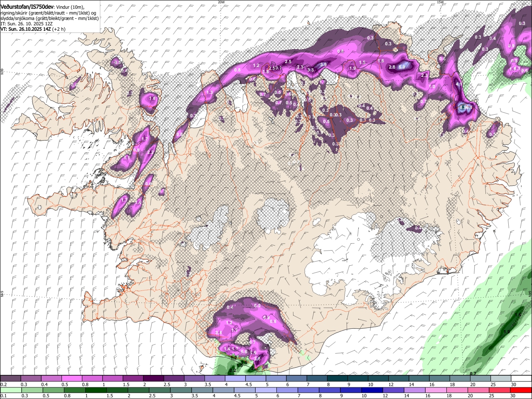
Task: Select the darkest purple swatch above snow legend 2
Action: [x=153, y=379]
